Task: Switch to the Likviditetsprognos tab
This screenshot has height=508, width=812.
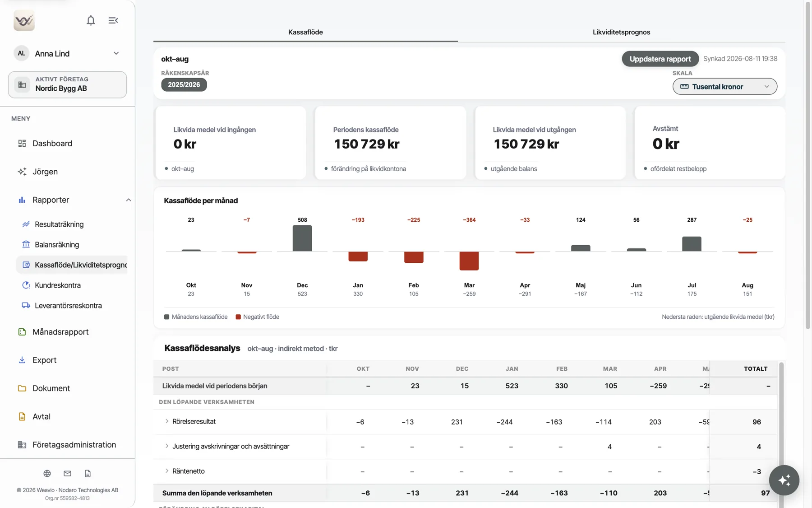Action: pyautogui.click(x=621, y=32)
